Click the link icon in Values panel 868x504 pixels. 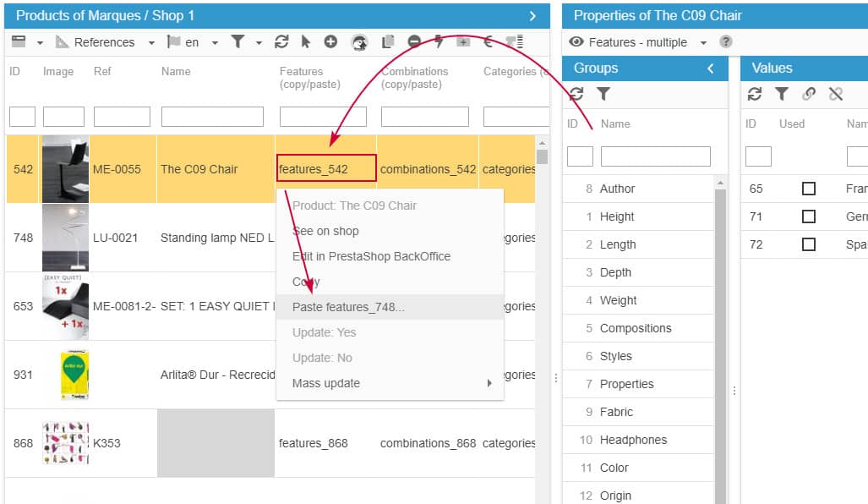tap(809, 94)
